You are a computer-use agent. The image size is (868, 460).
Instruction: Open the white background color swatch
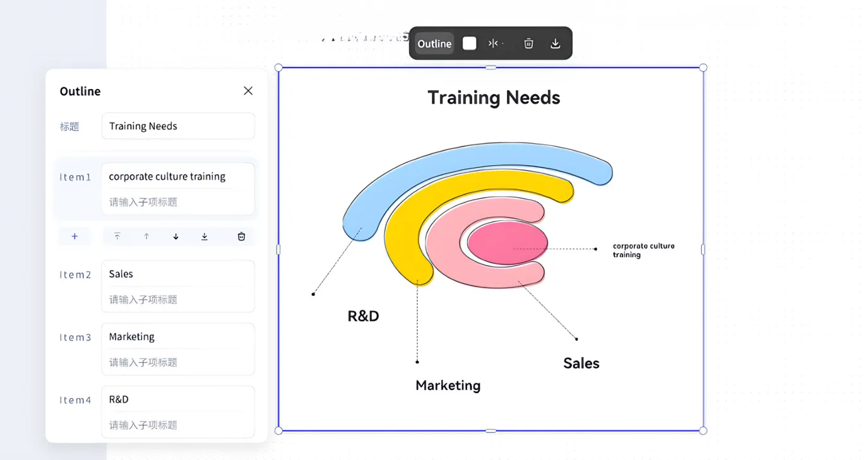(x=469, y=43)
